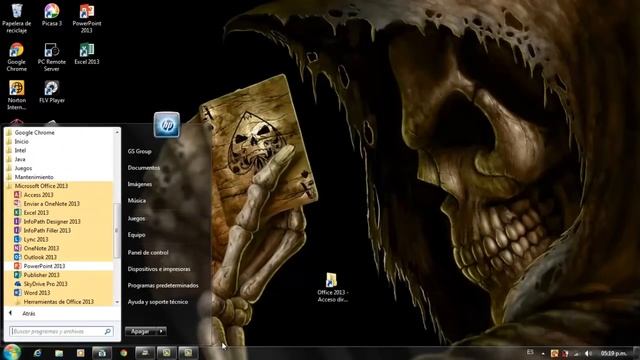640x360 pixels.
Task: Expand the Inicio folder
Action: [x=21, y=142]
